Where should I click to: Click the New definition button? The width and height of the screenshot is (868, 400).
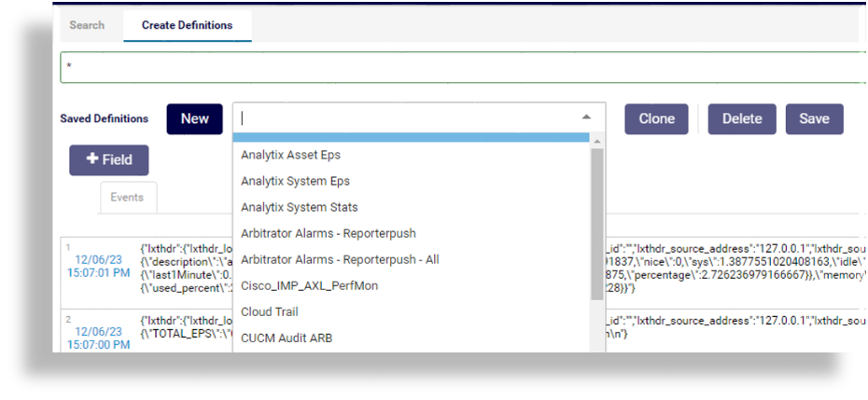[x=194, y=118]
